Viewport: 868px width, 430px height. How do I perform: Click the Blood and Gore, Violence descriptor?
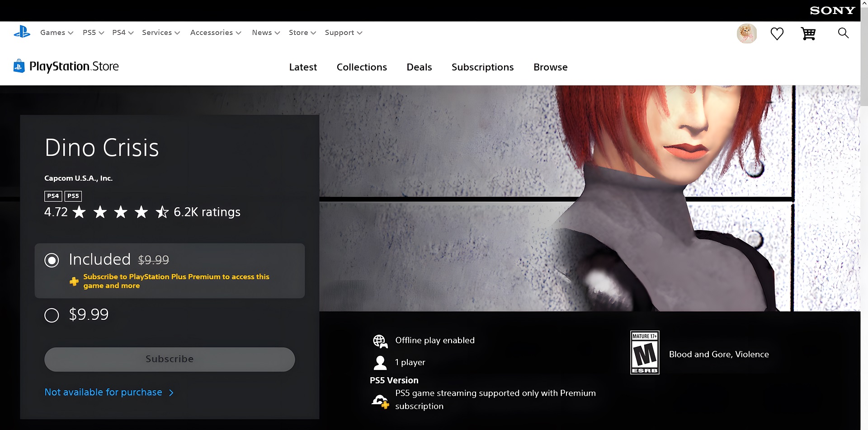[x=719, y=354]
